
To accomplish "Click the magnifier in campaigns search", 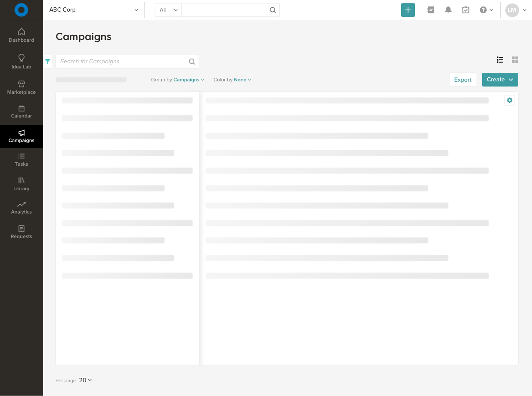I will point(192,62).
